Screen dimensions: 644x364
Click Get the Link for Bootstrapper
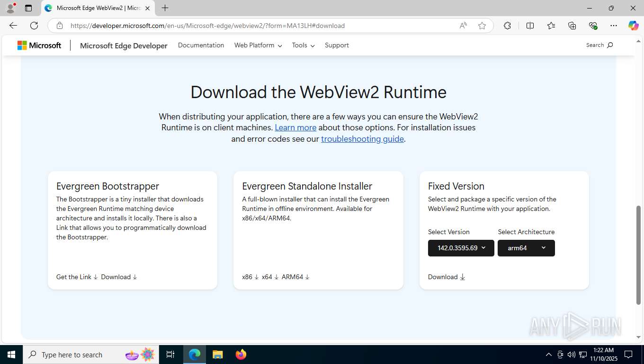(77, 277)
